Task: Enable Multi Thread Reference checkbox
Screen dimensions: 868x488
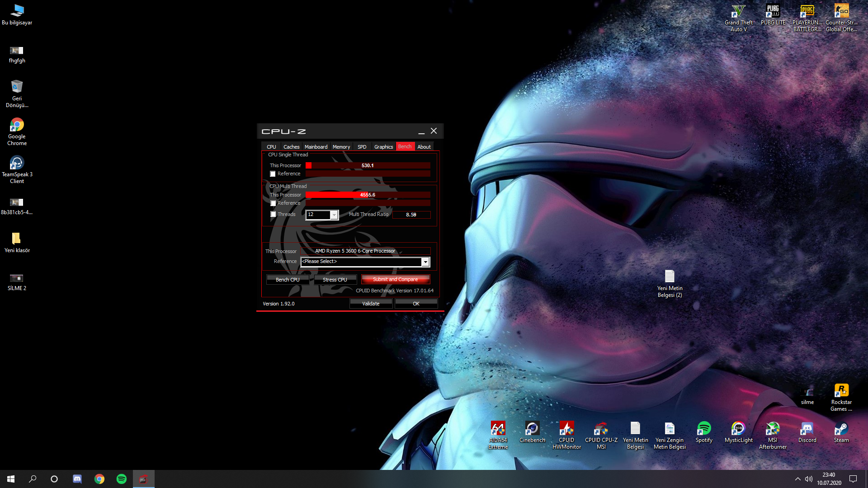Action: click(273, 203)
